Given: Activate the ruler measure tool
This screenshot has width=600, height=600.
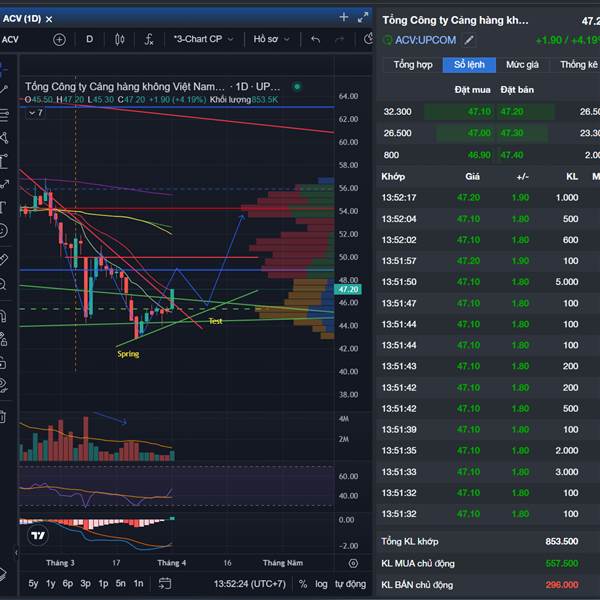Looking at the screenshot, I should pos(3,259).
